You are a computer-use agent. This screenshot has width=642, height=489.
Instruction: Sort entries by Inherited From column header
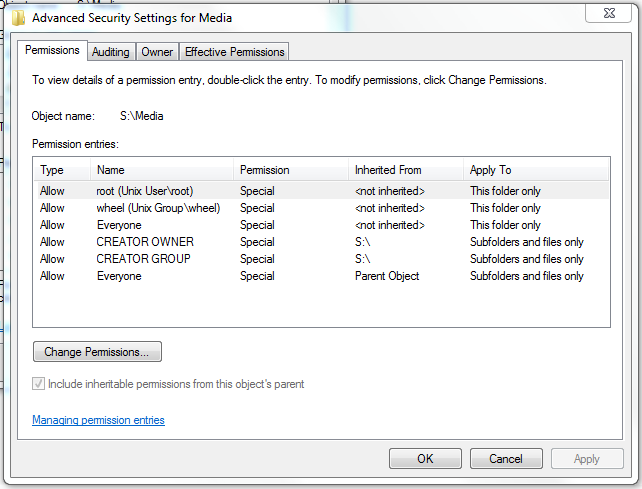click(406, 170)
